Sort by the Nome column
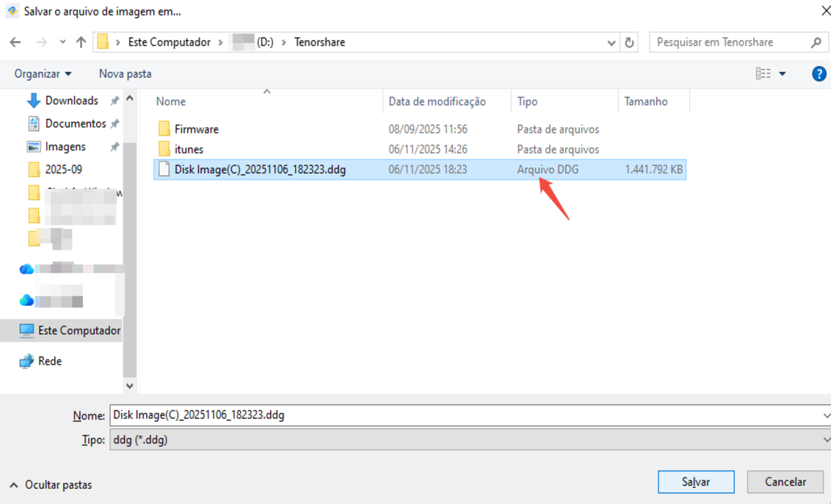 click(170, 102)
